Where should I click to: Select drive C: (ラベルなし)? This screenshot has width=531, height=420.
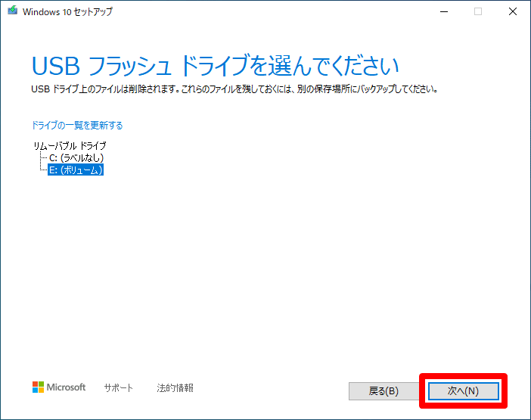coord(76,158)
